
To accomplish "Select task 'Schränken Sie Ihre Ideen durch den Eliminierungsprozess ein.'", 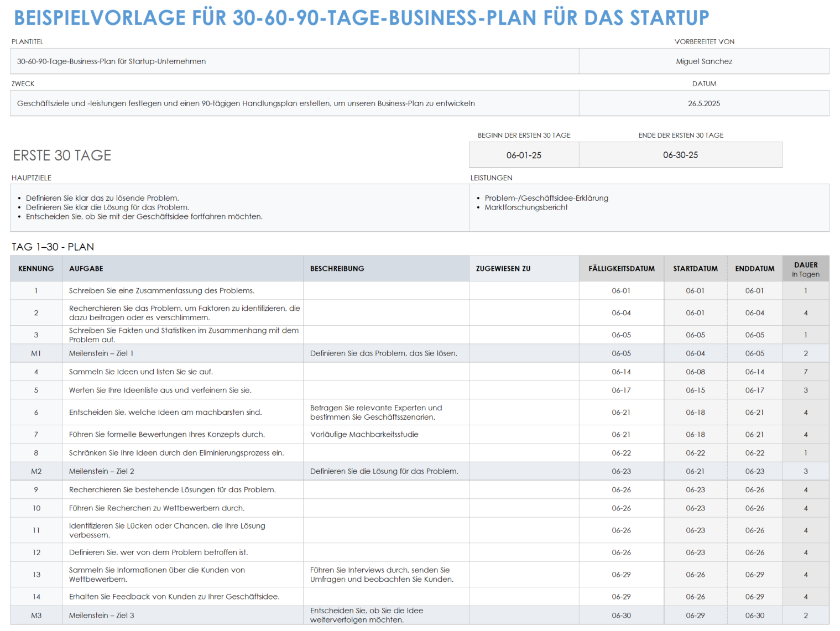I will [182, 452].
